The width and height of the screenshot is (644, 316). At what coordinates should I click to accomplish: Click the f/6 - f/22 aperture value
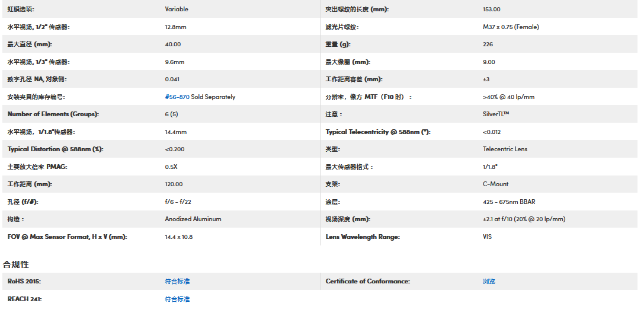[178, 202]
